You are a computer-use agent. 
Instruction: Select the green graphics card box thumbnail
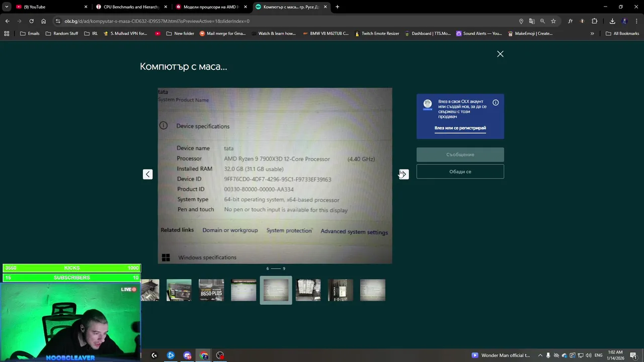click(179, 290)
